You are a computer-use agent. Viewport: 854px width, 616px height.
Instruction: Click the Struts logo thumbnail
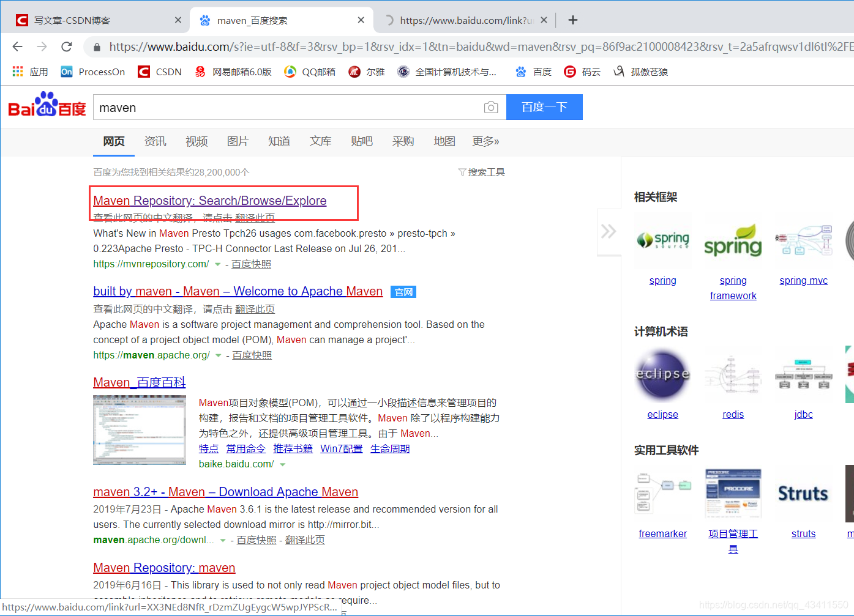click(x=803, y=494)
